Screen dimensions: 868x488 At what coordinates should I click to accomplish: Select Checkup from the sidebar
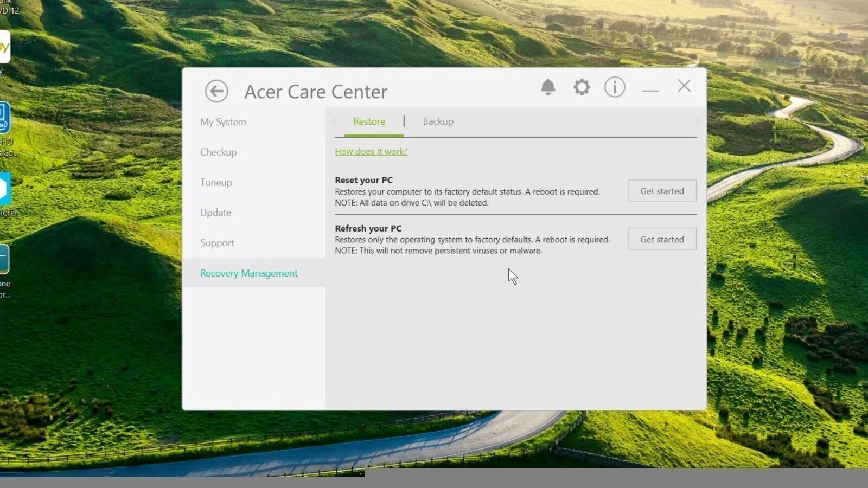tap(218, 152)
